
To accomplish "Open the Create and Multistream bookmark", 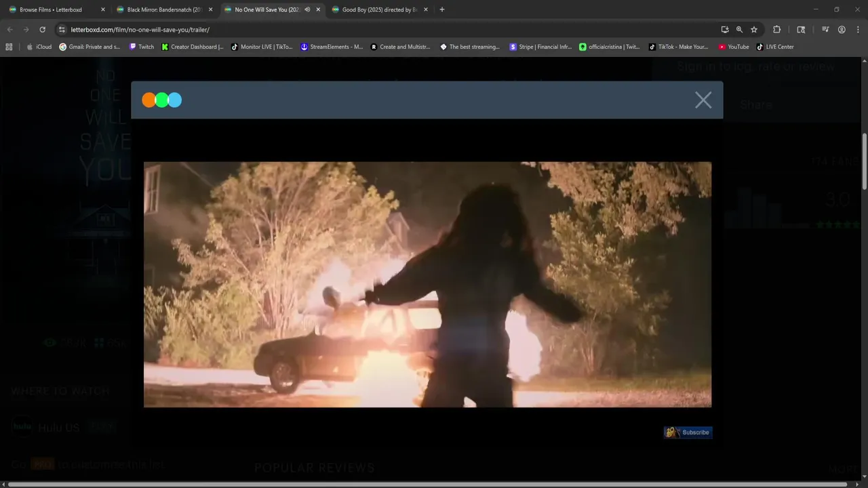I will 401,47.
